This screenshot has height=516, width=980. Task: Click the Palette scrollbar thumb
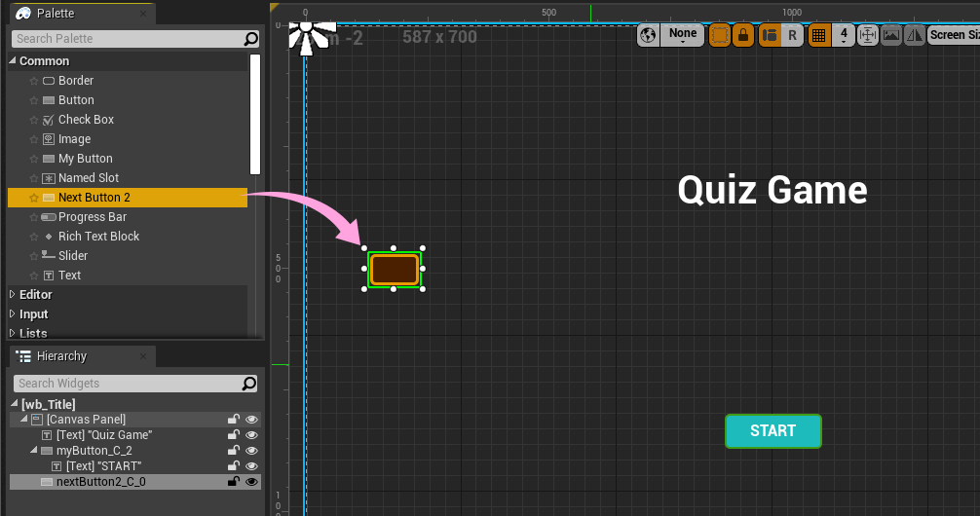coord(255,114)
